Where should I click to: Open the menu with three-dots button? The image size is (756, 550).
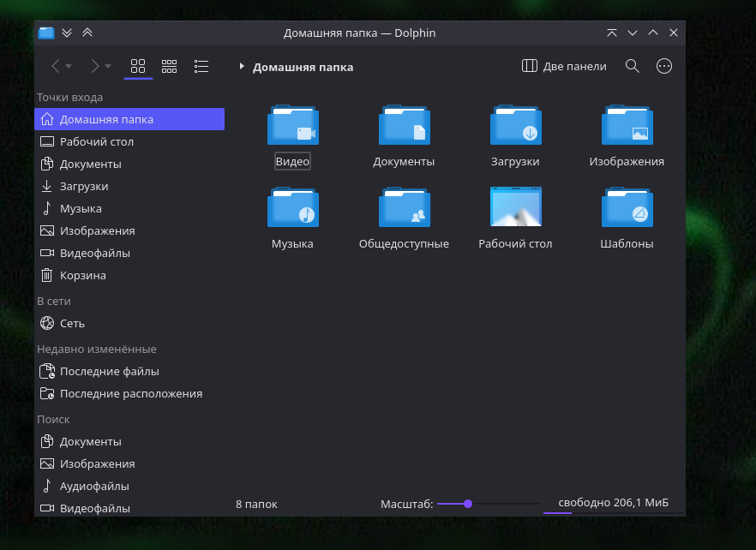(664, 66)
